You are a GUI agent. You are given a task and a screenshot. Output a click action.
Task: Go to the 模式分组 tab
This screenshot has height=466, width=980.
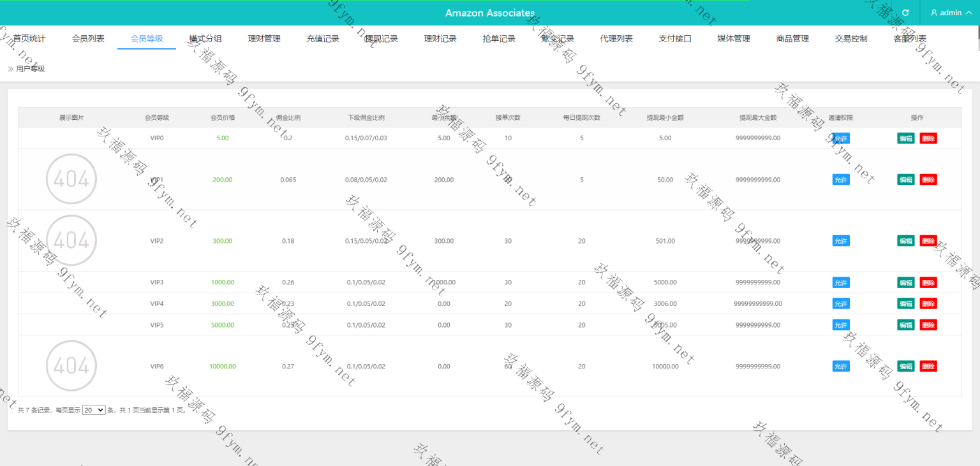(205, 39)
